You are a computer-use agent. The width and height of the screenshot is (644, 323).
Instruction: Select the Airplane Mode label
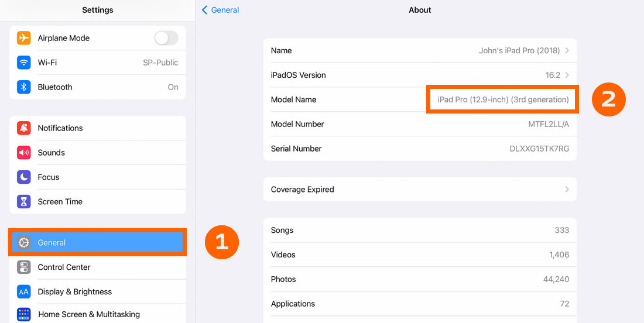pyautogui.click(x=64, y=38)
